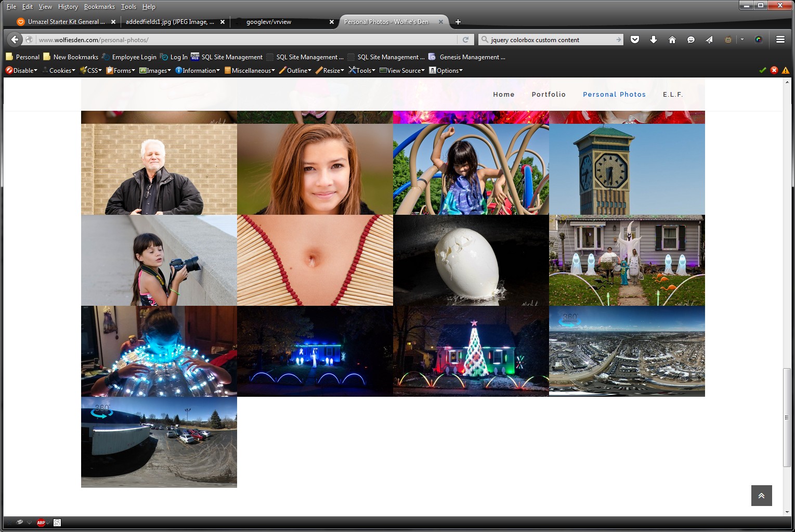This screenshot has width=795, height=532.
Task: Open a new tab with plus button
Action: pyautogui.click(x=458, y=22)
